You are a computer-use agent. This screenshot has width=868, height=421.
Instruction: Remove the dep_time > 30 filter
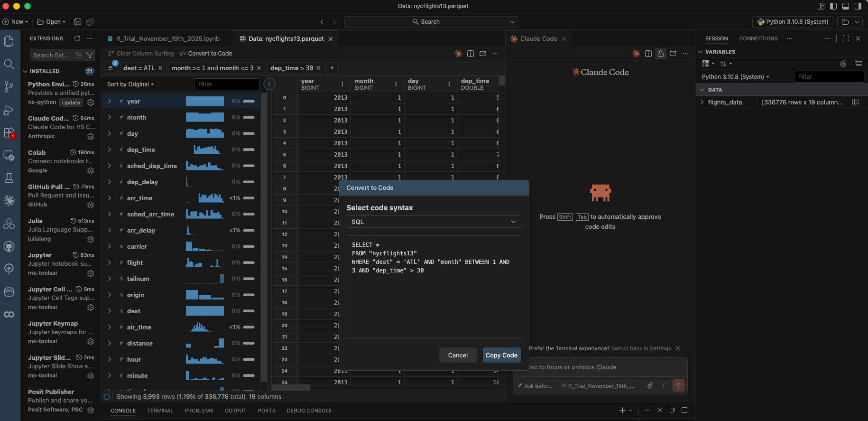click(318, 68)
